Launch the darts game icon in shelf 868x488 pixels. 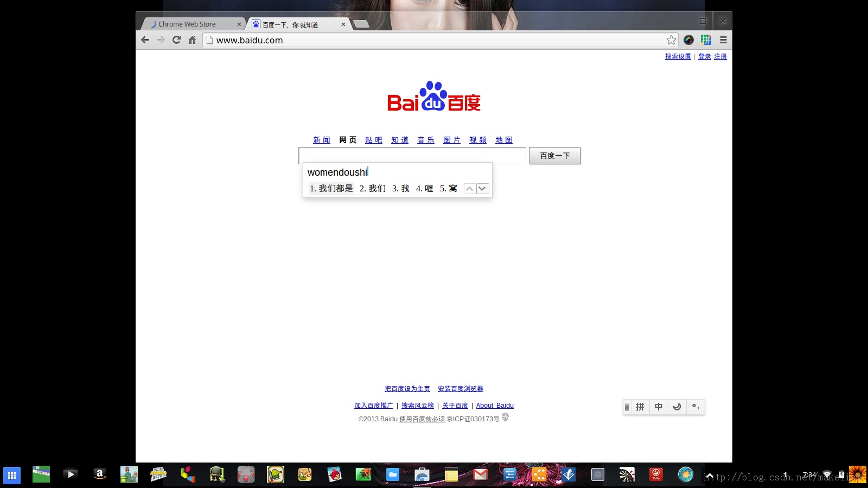point(627,475)
